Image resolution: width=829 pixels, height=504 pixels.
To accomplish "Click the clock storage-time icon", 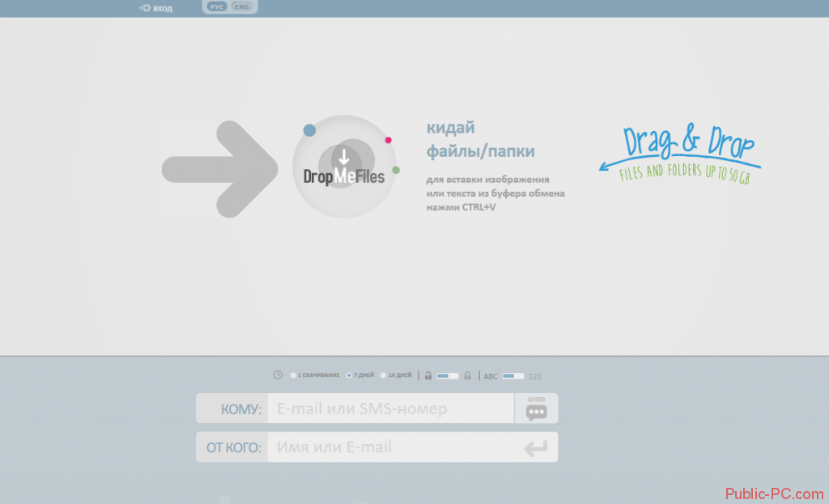I will click(x=278, y=375).
